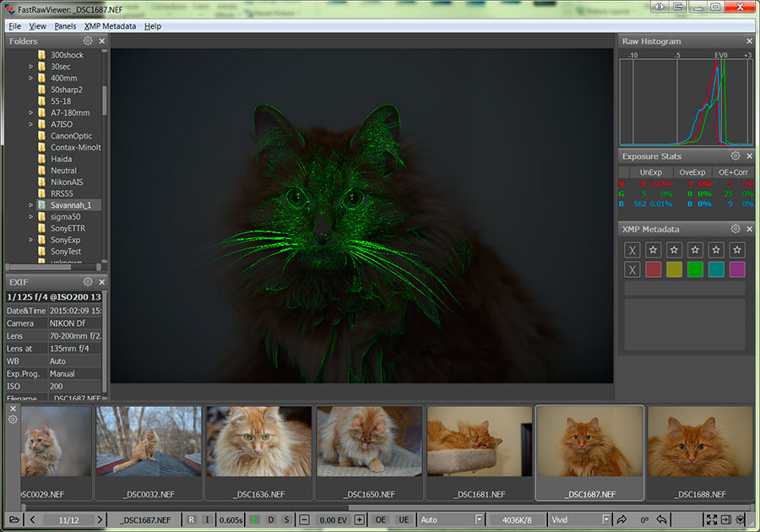The width and height of the screenshot is (760, 532).
Task: Apply the green color label
Action: click(695, 269)
